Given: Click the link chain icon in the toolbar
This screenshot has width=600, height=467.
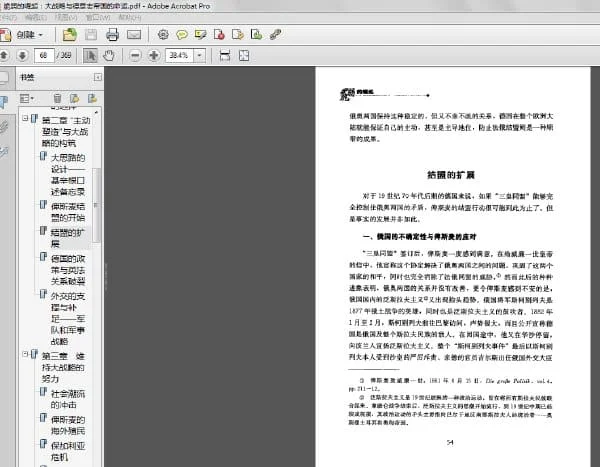Looking at the screenshot, I should 276,35.
